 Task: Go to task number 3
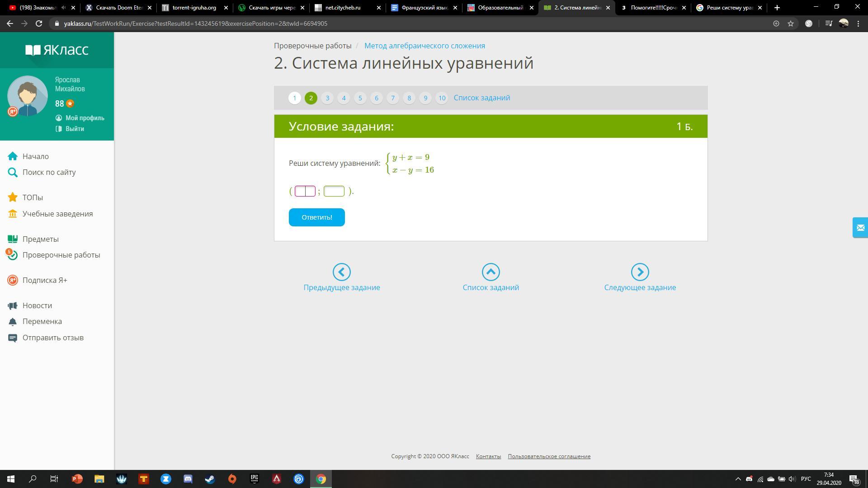click(327, 98)
